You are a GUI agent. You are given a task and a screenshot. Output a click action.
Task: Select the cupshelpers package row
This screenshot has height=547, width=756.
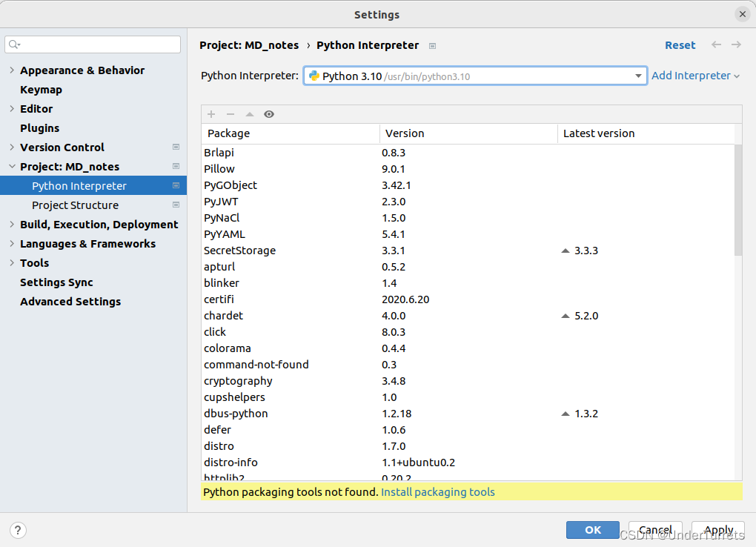(468, 397)
